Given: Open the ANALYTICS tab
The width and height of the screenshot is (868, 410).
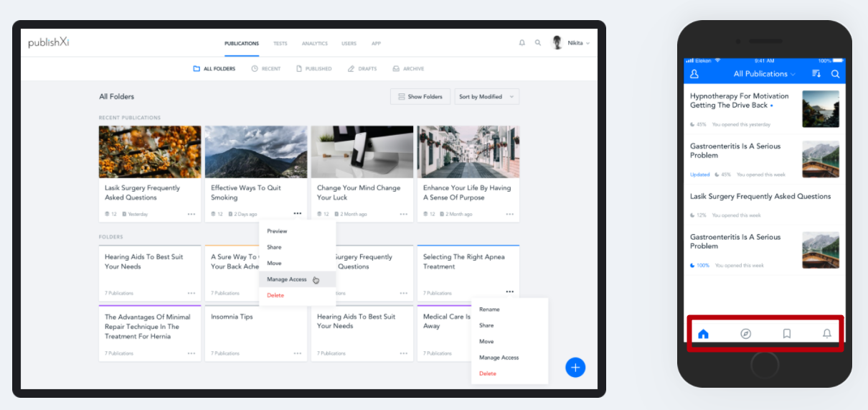Looking at the screenshot, I should click(x=314, y=43).
